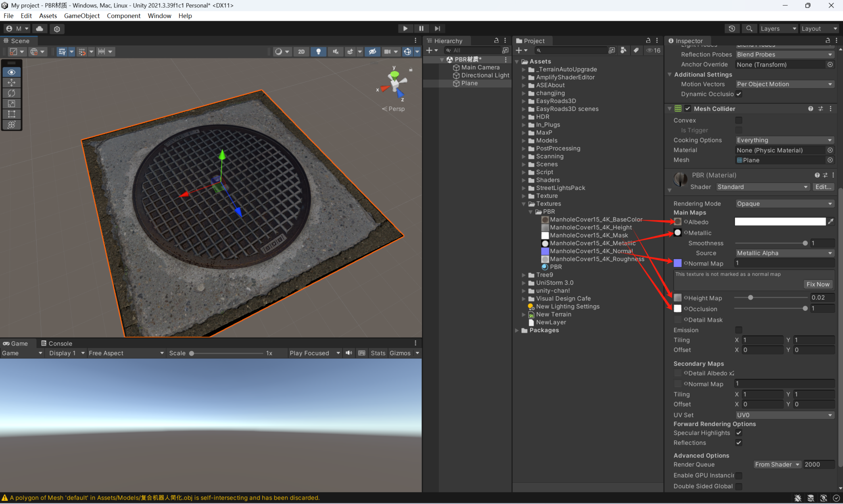Click the Albedo white color swatch
The height and width of the screenshot is (504, 843).
(780, 222)
